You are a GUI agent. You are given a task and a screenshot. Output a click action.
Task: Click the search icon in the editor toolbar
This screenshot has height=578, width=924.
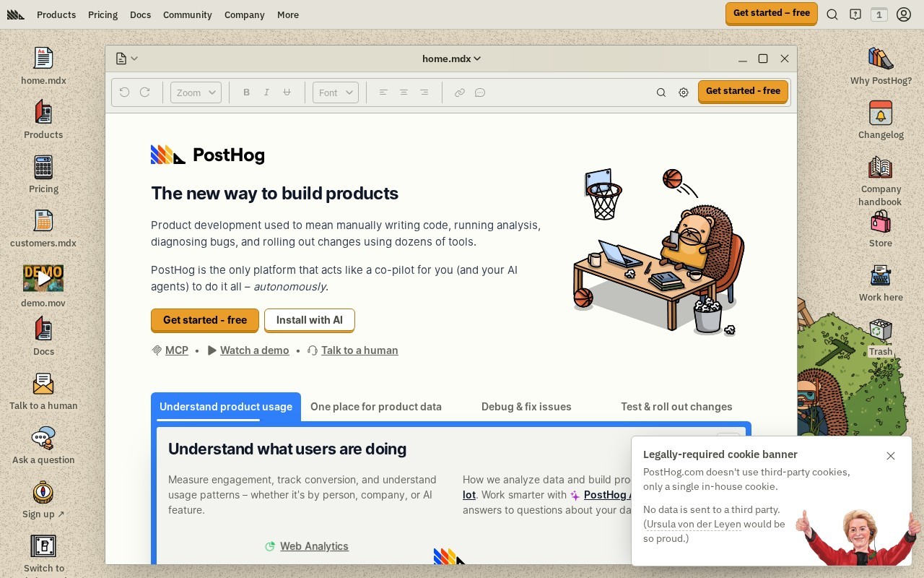pos(661,92)
